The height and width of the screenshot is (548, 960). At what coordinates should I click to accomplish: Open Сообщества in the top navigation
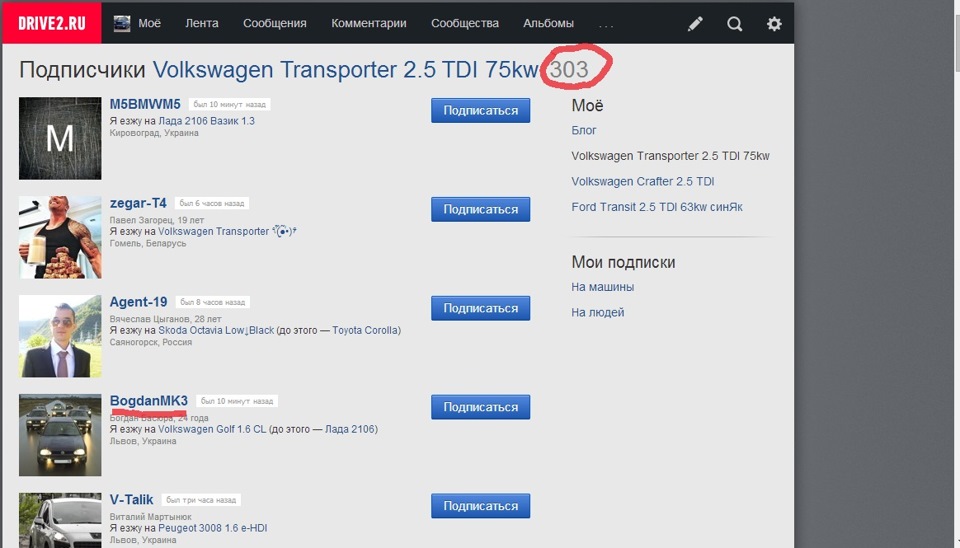(465, 23)
